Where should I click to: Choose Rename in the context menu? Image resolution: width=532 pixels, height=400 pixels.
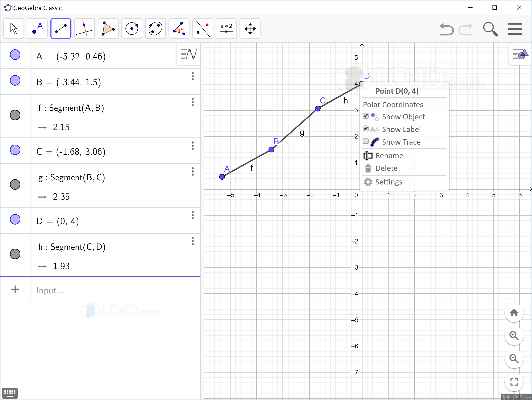(389, 156)
